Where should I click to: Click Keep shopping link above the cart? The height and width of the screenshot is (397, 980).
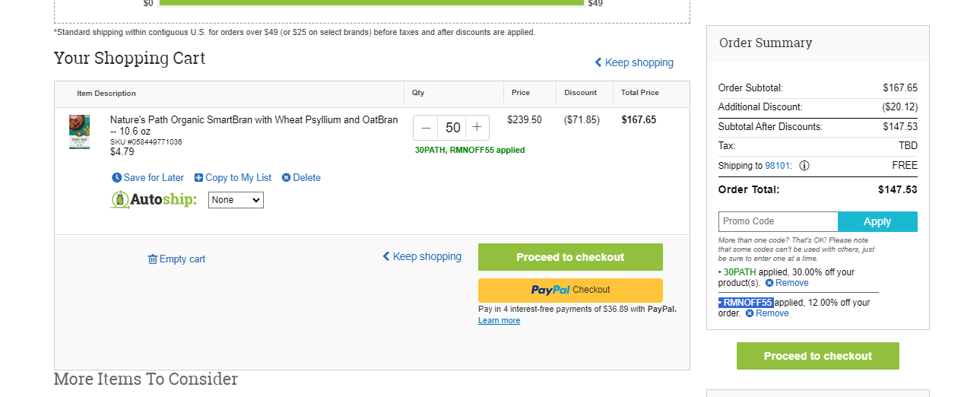[634, 62]
